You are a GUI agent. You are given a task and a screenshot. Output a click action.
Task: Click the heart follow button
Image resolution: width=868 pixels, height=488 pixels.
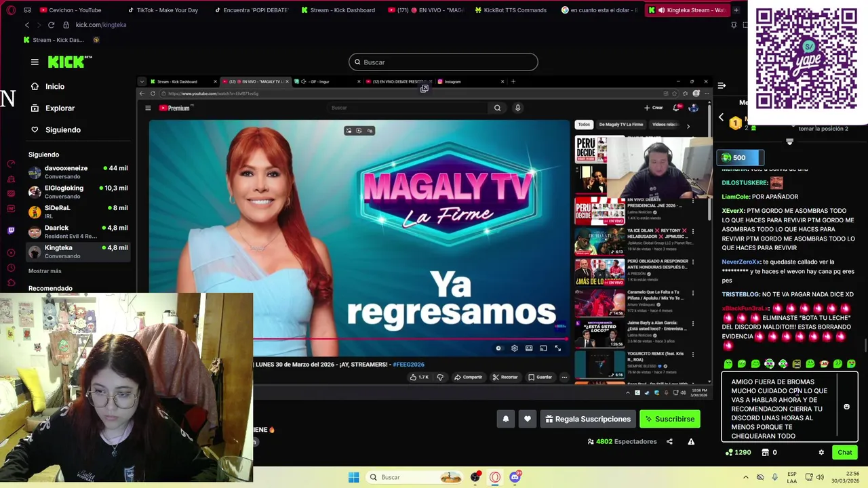coord(528,419)
